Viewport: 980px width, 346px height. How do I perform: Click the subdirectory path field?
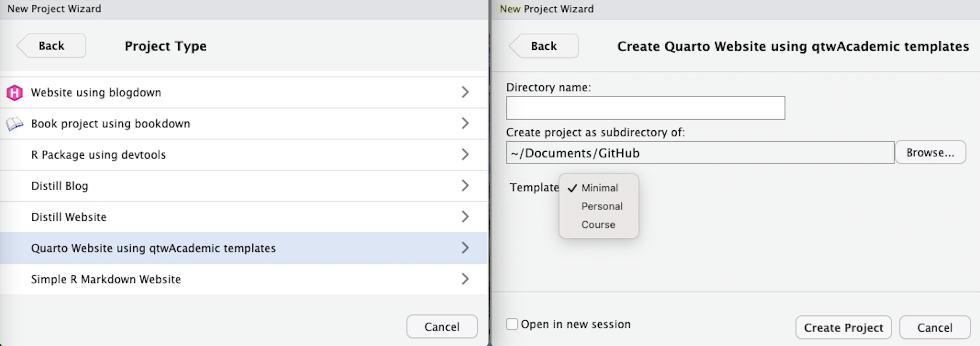point(700,153)
